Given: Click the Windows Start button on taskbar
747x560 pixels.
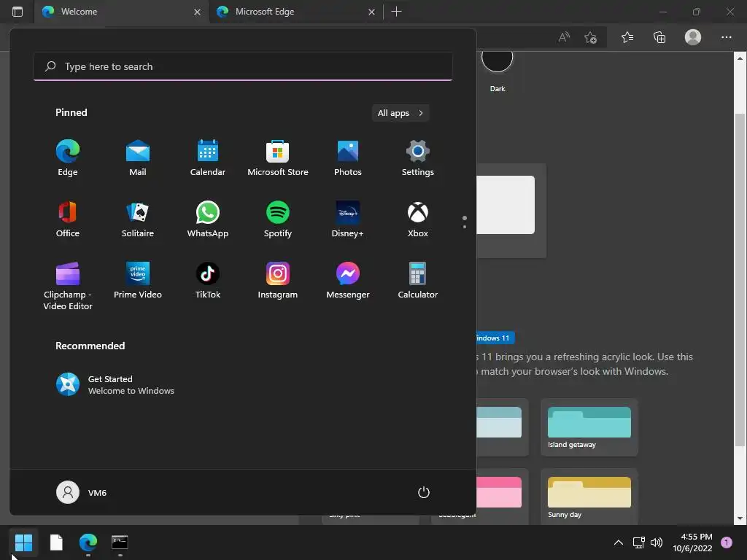Looking at the screenshot, I should point(23,542).
